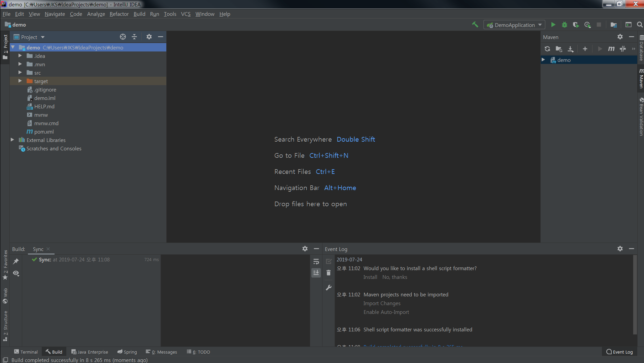
Task: Add Maven project plus icon
Action: [x=585, y=49]
